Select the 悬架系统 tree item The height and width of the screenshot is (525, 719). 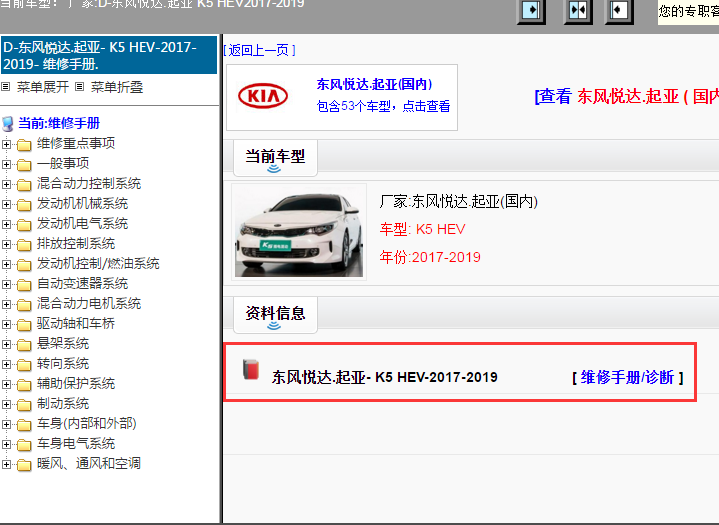tap(63, 343)
